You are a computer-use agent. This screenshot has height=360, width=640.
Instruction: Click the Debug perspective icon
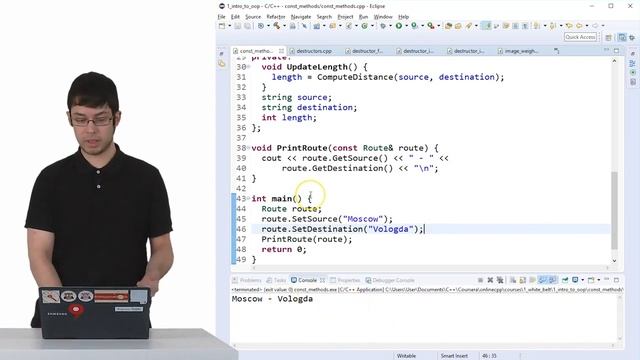(x=632, y=38)
